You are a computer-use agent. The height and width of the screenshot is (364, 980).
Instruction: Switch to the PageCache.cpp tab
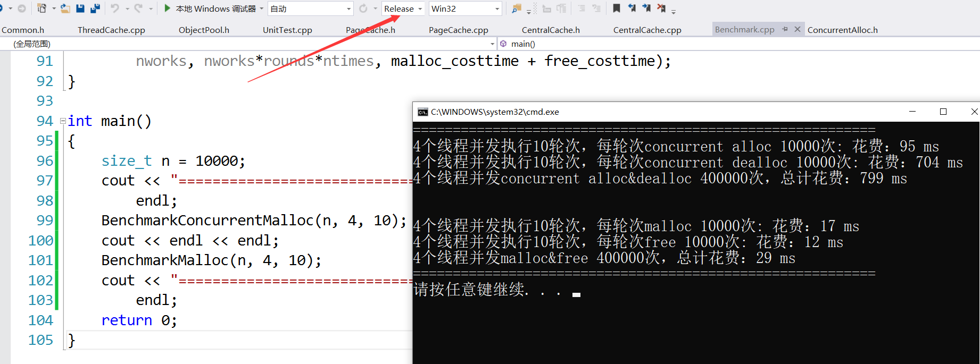pyautogui.click(x=459, y=30)
